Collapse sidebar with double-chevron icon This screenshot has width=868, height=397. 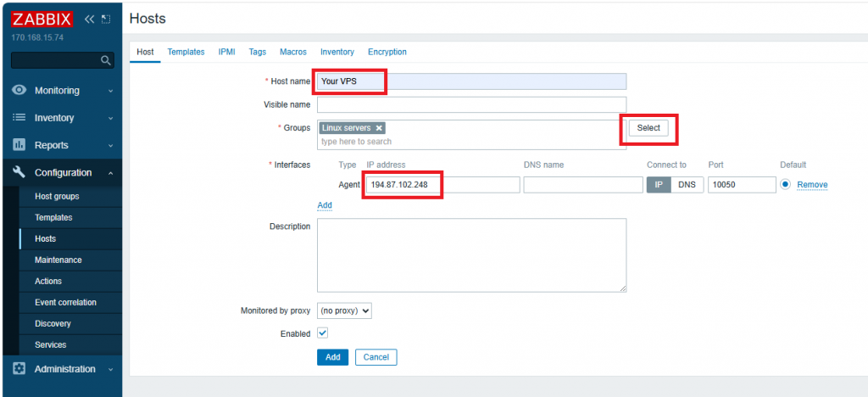click(x=90, y=20)
